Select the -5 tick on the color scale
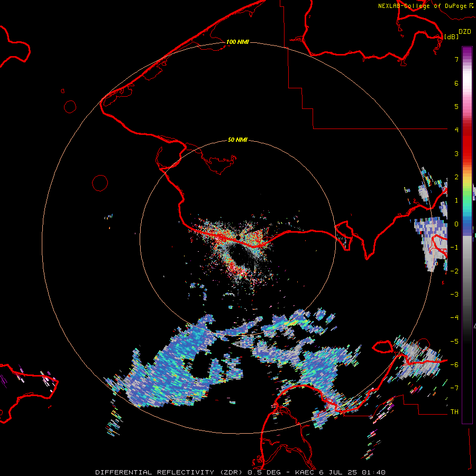This screenshot has width=476, height=476. [454, 341]
